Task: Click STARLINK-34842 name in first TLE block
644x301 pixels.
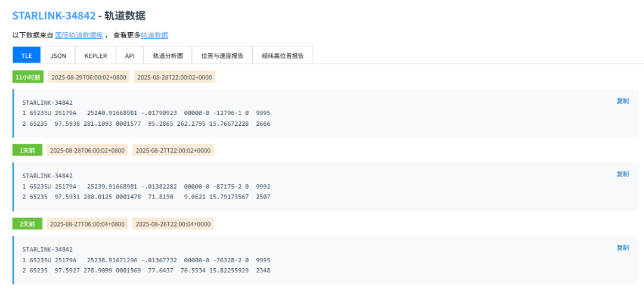Action: [x=47, y=103]
